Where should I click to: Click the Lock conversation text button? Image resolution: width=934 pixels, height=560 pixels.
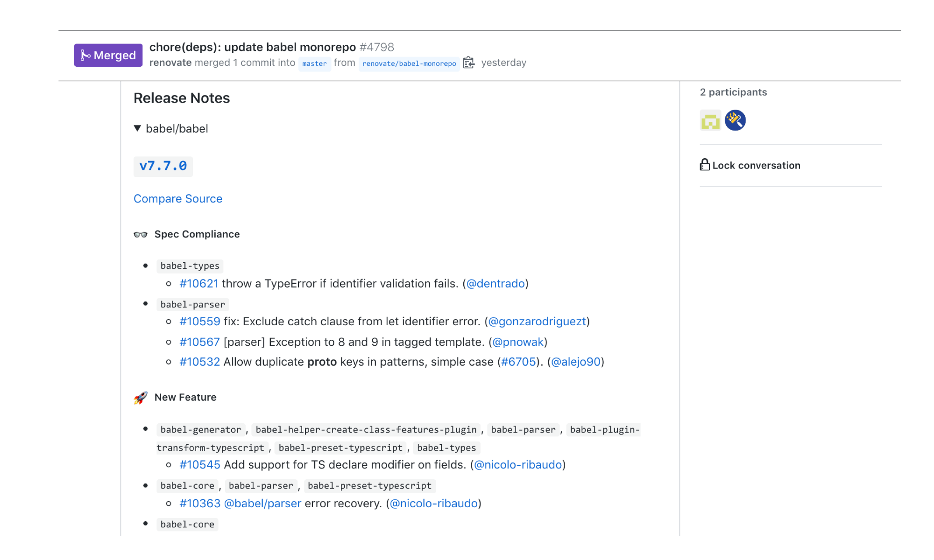(756, 166)
